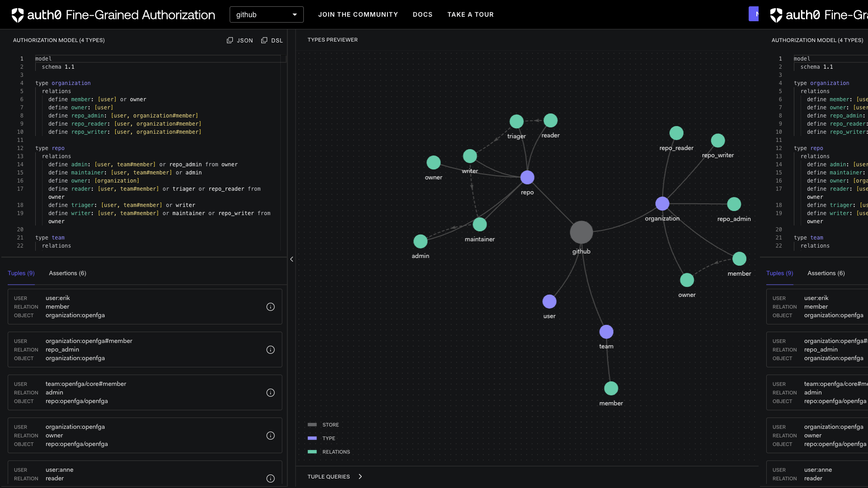Select the team:openfga/core#member admin tuple card at left
This screenshot has width=868, height=488.
pyautogui.click(x=145, y=393)
